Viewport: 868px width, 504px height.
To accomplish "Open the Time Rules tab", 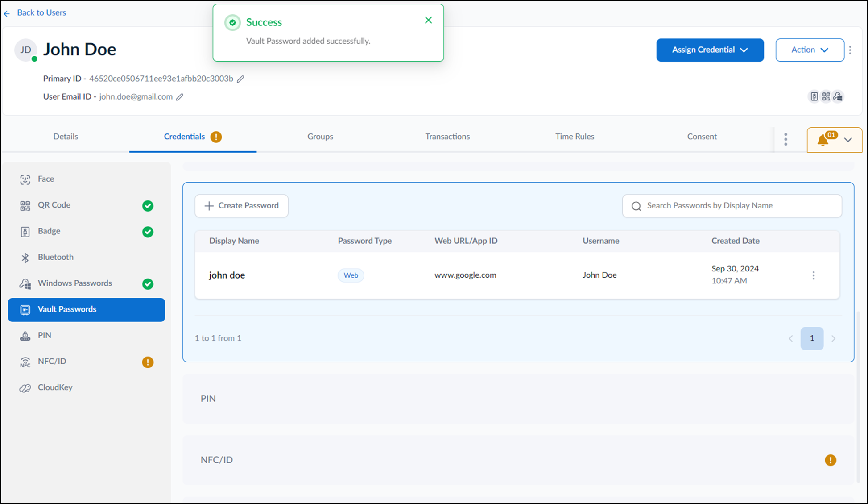I will pyautogui.click(x=575, y=137).
